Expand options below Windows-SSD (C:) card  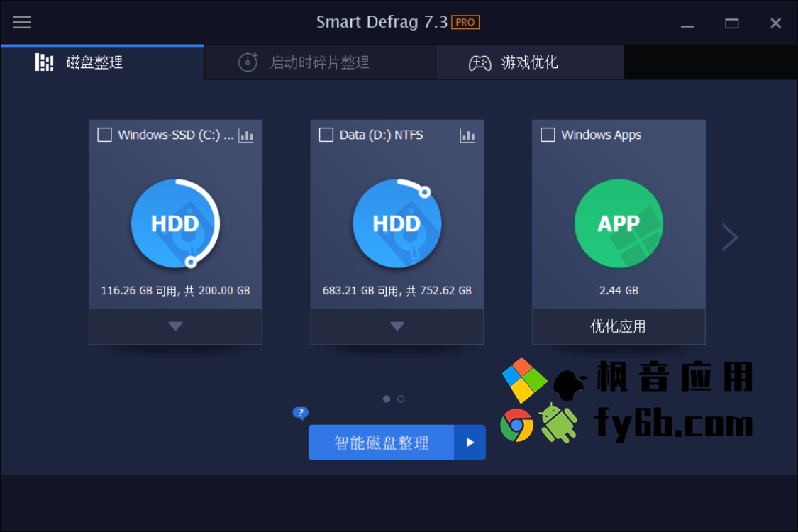tap(176, 326)
